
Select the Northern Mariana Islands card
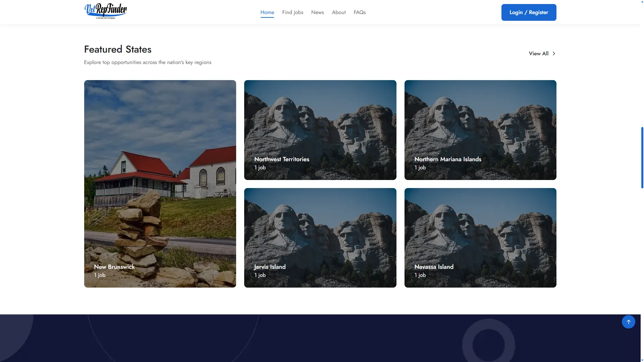coord(480,130)
